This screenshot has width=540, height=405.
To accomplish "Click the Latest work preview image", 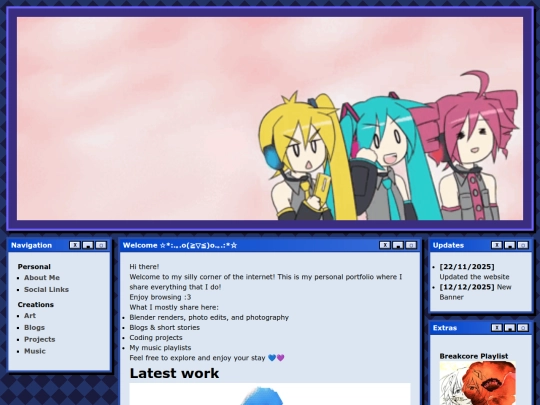I will tap(270, 394).
